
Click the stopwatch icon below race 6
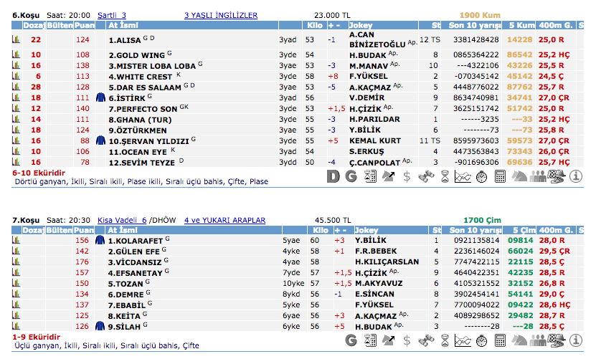tap(481, 176)
